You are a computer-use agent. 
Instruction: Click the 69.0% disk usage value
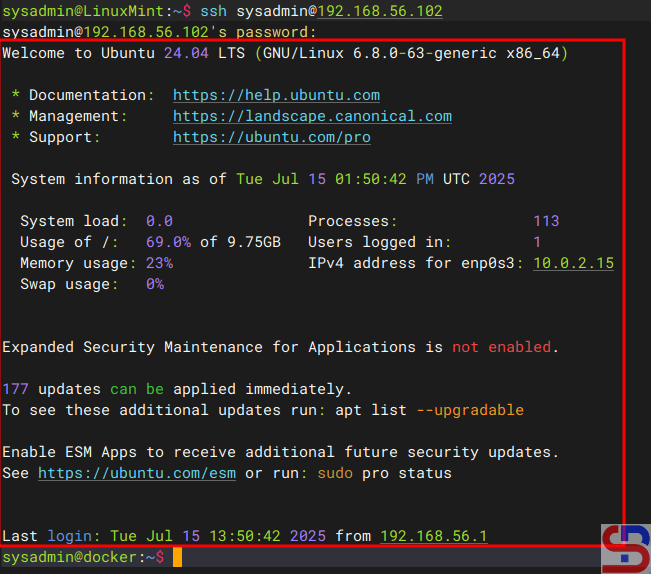click(168, 242)
